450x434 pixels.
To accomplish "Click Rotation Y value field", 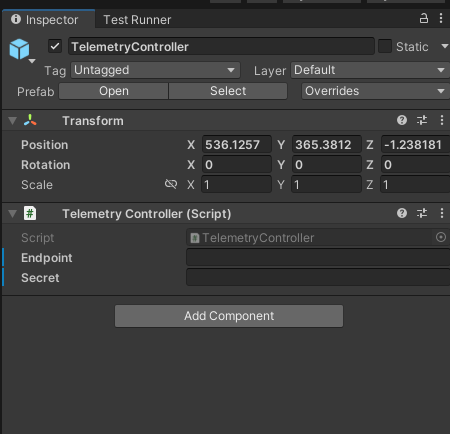I will (x=327, y=165).
